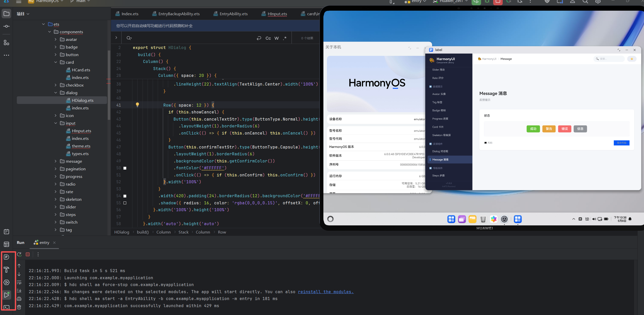Click the volume icon in emulator tray
The height and width of the screenshot is (315, 644).
[x=594, y=219]
